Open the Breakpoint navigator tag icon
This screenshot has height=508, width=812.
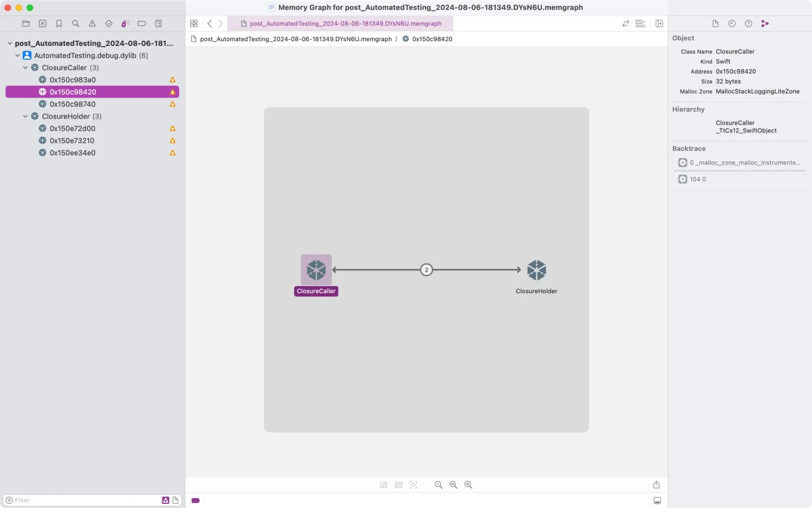point(142,24)
